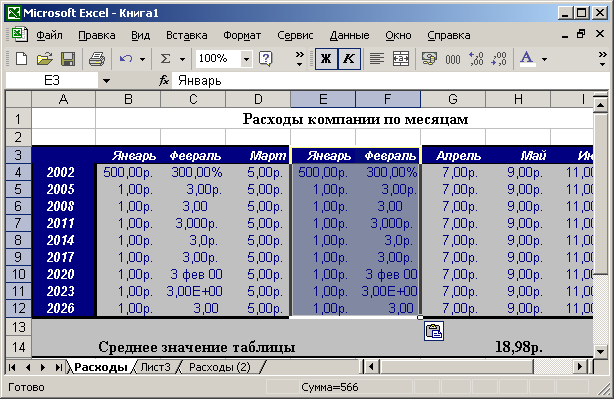Open the Окно menu

[x=398, y=35]
